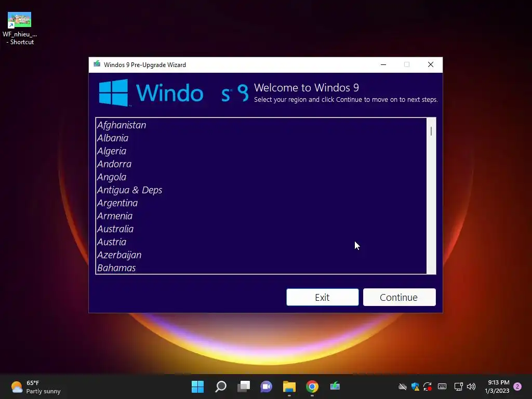532x399 pixels.
Task: Launch Teams Chat from the taskbar
Action: pyautogui.click(x=267, y=387)
